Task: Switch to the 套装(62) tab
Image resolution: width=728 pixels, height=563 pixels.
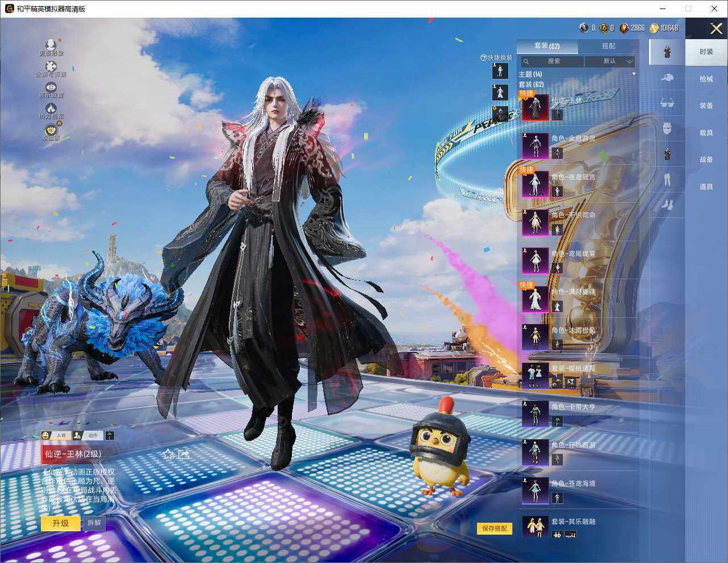Action: tap(547, 46)
